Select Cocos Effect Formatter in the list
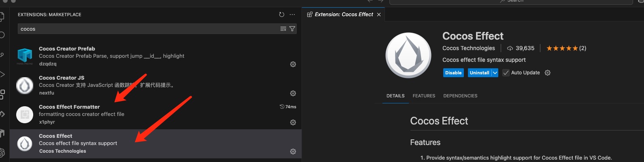Image resolution: width=644 pixels, height=162 pixels. 121,114
